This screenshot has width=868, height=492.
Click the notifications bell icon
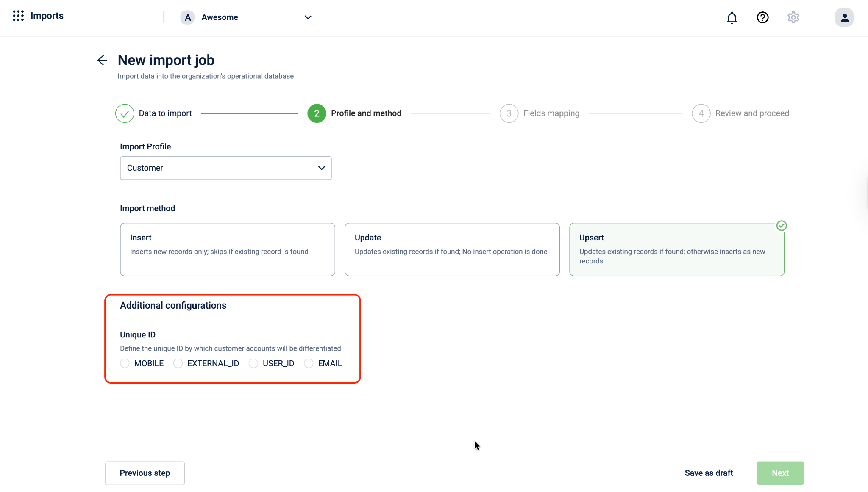click(732, 18)
